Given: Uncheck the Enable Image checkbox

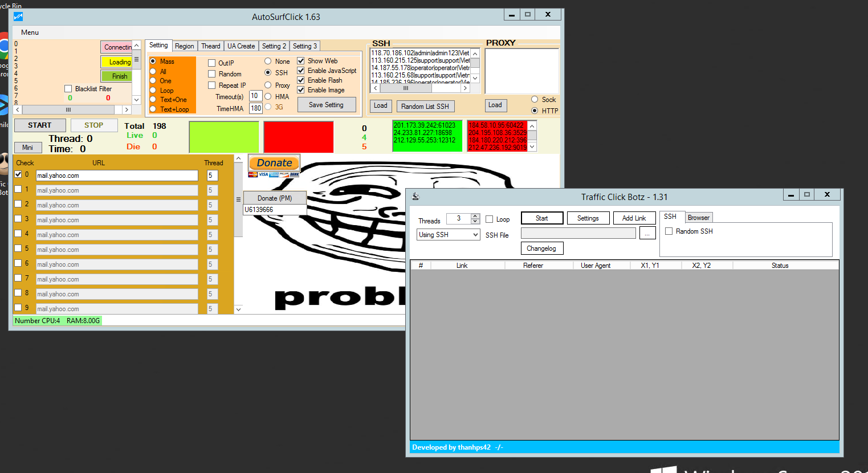Looking at the screenshot, I should point(301,89).
